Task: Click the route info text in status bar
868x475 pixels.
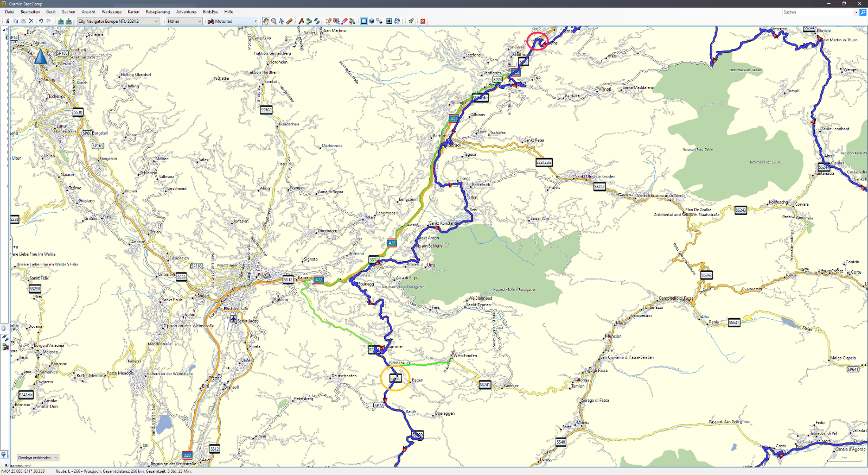Action: tap(123, 471)
